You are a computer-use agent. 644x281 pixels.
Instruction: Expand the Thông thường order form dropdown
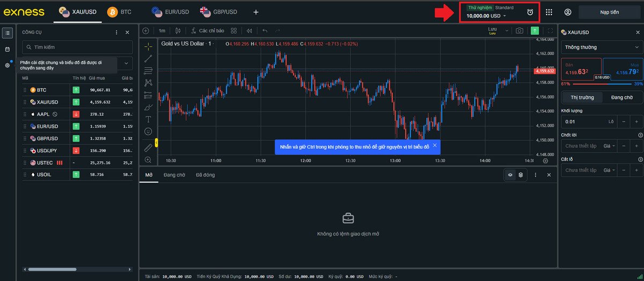pos(601,47)
